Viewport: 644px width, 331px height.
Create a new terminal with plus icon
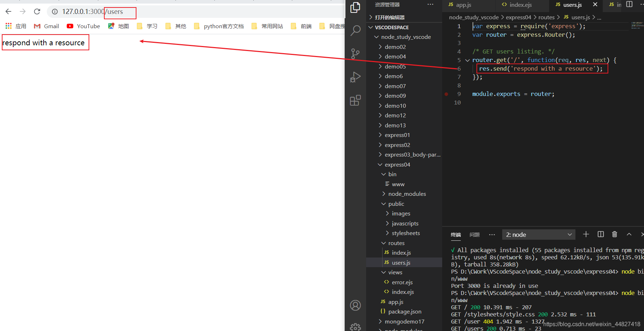(586, 234)
